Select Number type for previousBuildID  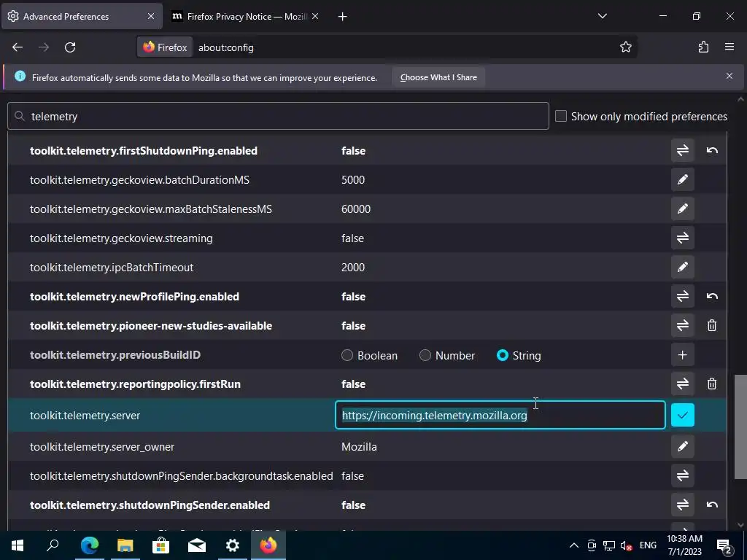425,355
